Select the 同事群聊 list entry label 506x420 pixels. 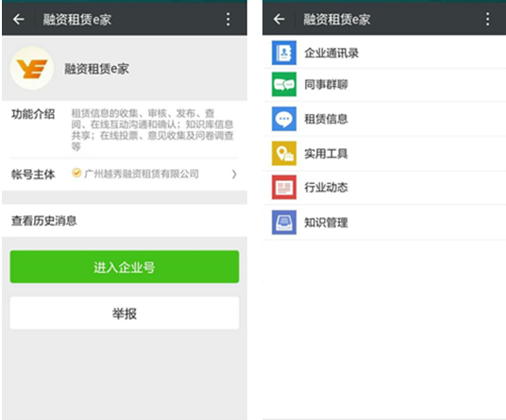326,85
